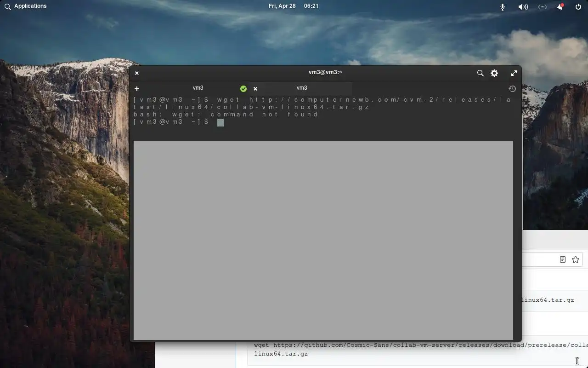Open the terminal settings gear menu
Image resolution: width=588 pixels, height=368 pixels.
coord(494,73)
